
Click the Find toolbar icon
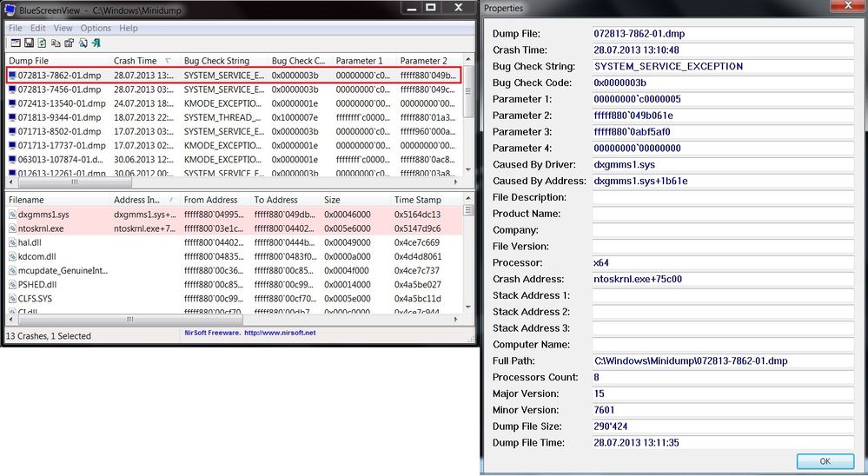tap(83, 43)
